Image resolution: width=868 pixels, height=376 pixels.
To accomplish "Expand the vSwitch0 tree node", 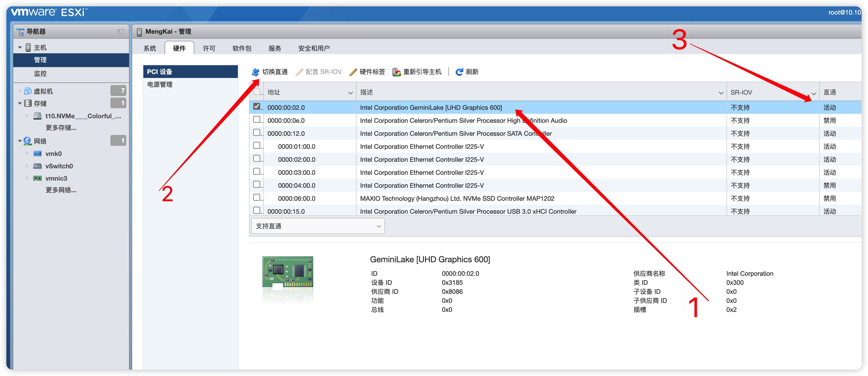I will 27,166.
